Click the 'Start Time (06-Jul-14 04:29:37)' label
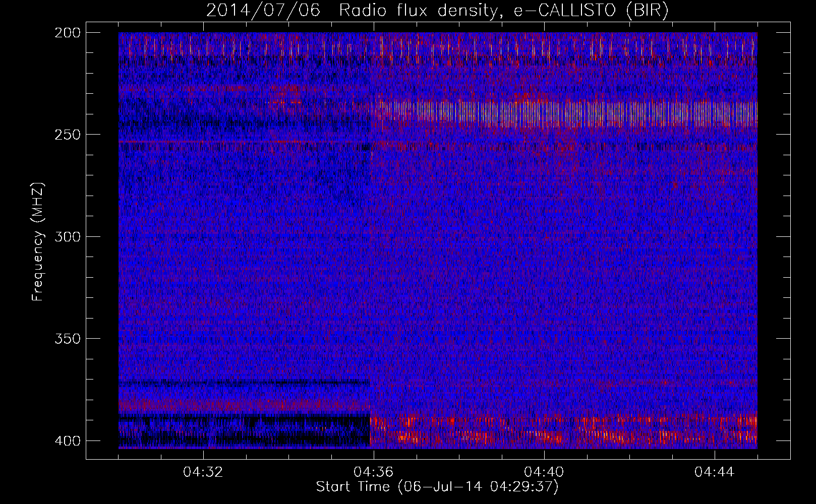 tap(437, 487)
